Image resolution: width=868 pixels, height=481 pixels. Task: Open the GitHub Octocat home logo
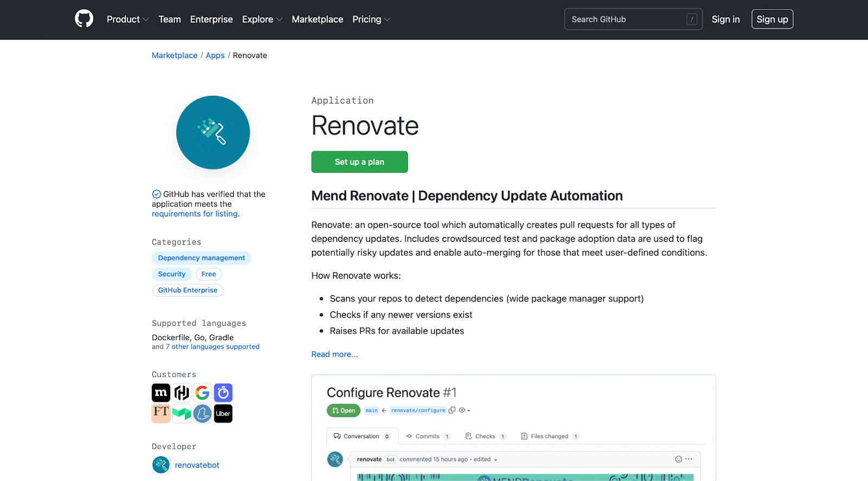point(84,19)
